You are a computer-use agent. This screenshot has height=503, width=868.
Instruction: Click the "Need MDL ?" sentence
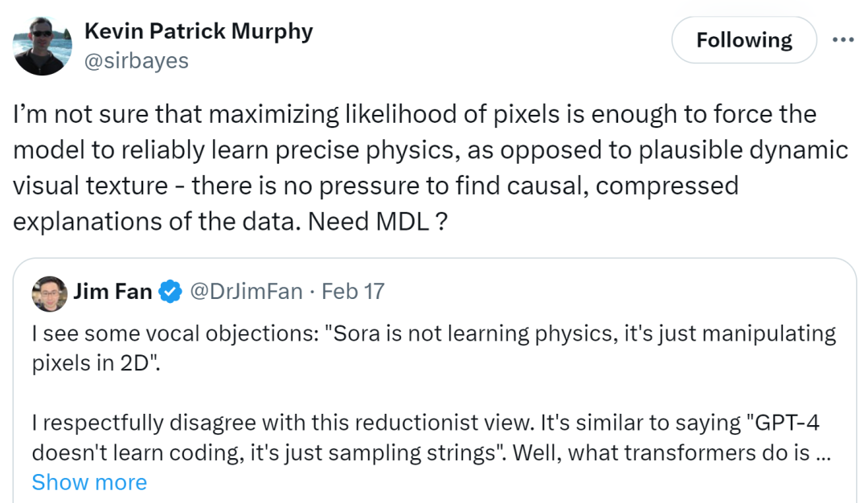tap(378, 222)
